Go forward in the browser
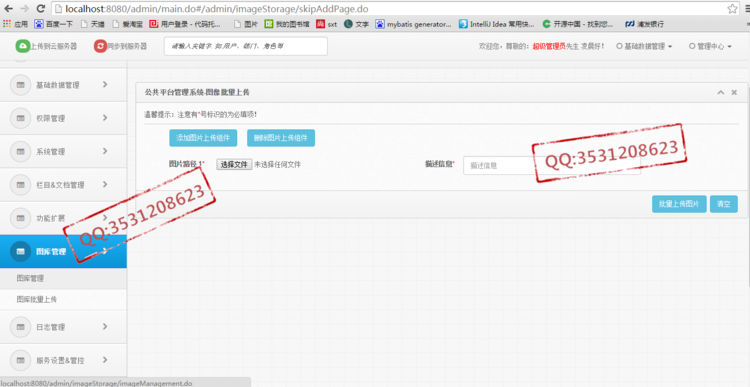Image resolution: width=750 pixels, height=387 pixels. 24,9
